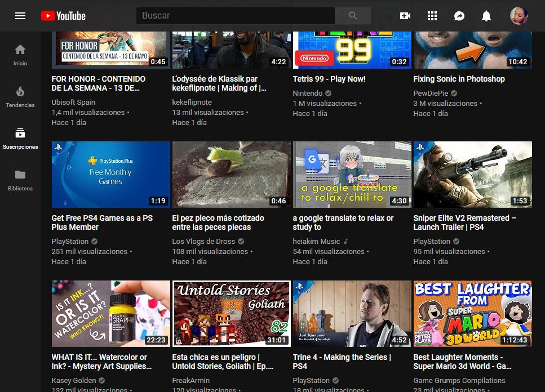Open the Fixing Sonic thumbnail
Image resolution: width=545 pixels, height=392 pixels.
pyautogui.click(x=473, y=50)
